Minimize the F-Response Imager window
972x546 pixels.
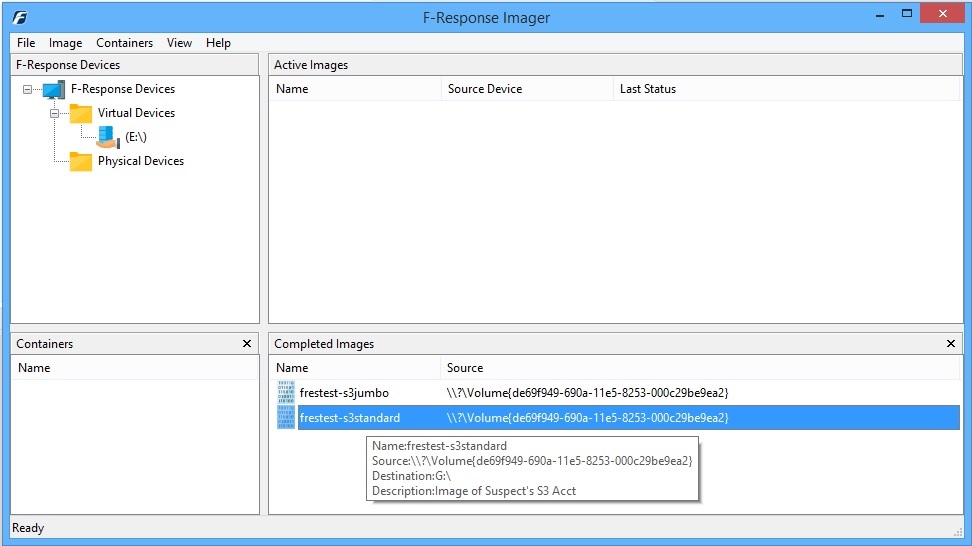click(x=880, y=15)
